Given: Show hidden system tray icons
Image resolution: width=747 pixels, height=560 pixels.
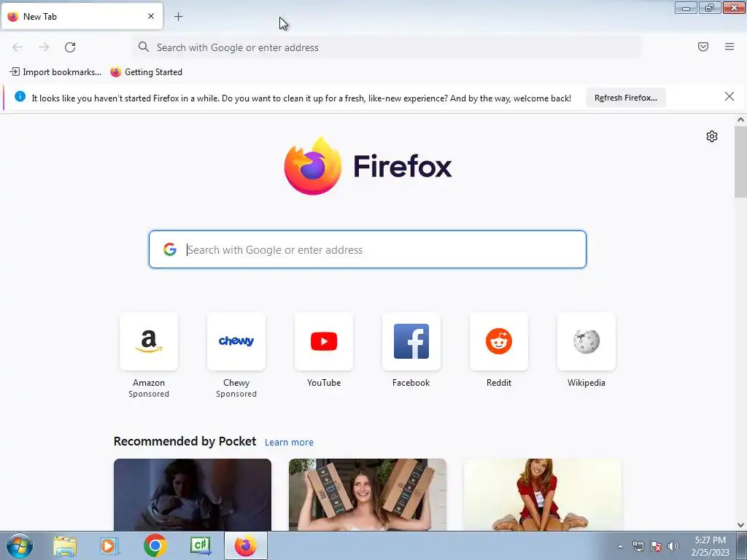Looking at the screenshot, I should coord(620,546).
